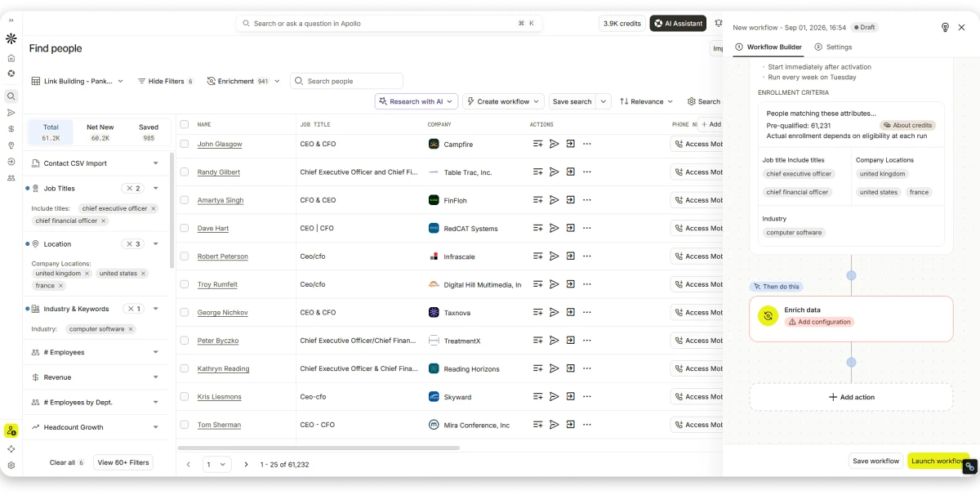The image size is (980, 495).
Task: Check the Amartya Singh row checkbox
Action: (185, 200)
